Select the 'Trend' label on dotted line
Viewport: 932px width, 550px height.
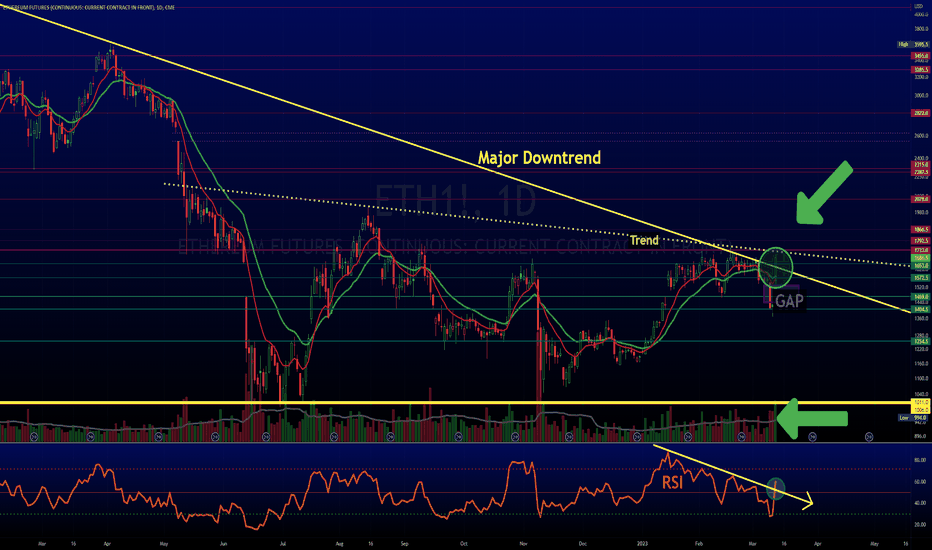coord(644,240)
